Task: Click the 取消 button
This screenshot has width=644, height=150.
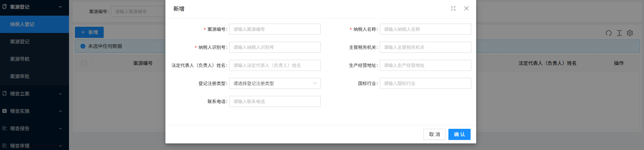Action: click(x=434, y=134)
